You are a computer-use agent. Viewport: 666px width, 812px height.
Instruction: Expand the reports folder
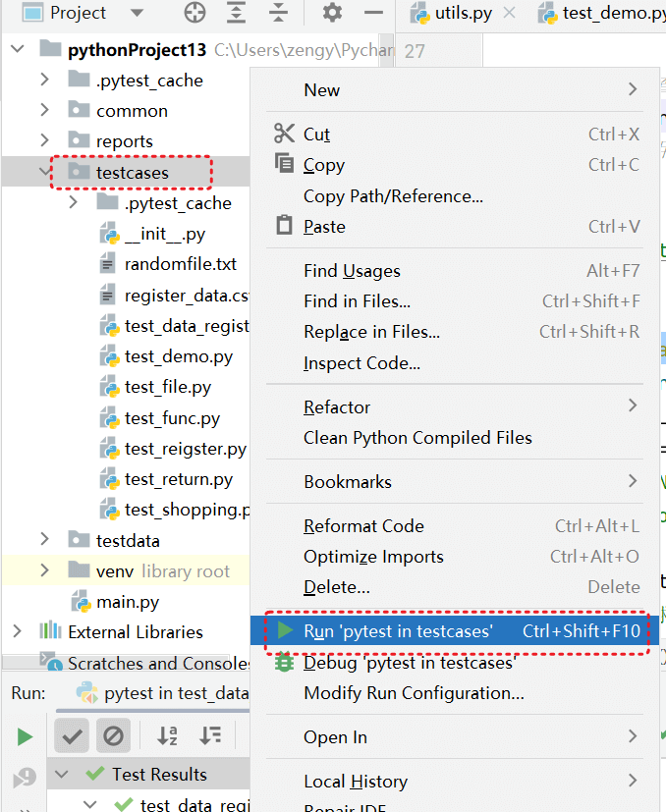(44, 140)
